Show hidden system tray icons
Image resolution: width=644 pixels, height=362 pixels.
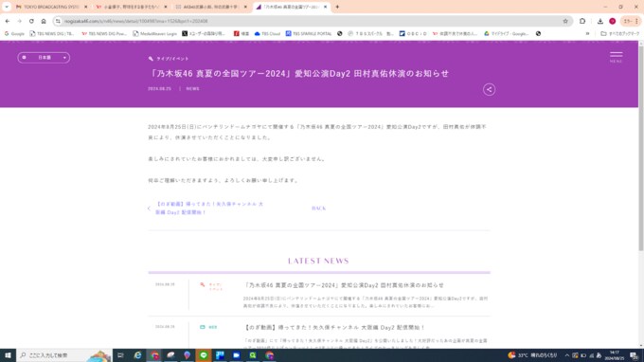tap(566, 355)
